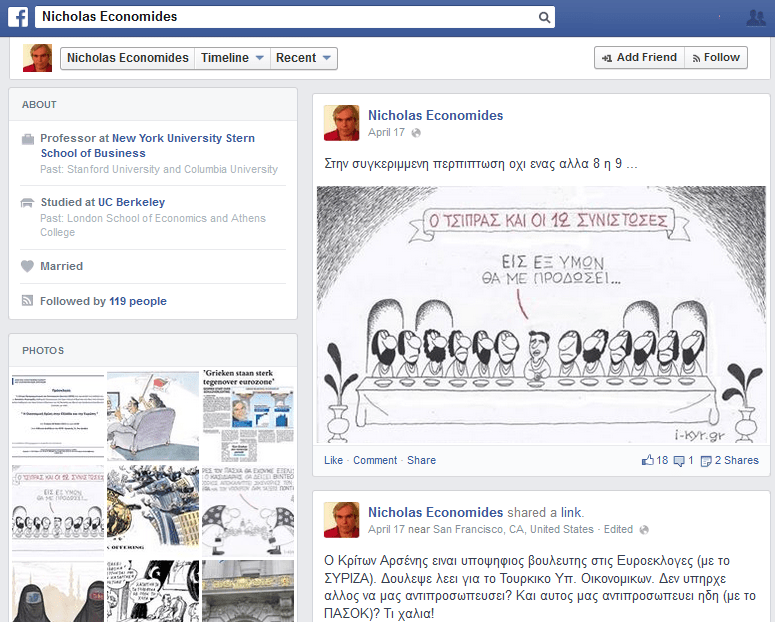The image size is (775, 622).
Task: Click the Follow button
Action: tap(716, 57)
